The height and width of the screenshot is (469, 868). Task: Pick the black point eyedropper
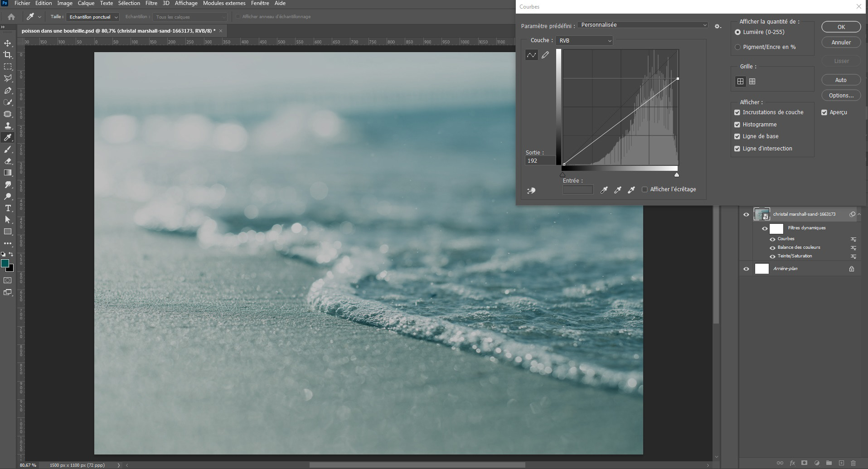tap(604, 190)
